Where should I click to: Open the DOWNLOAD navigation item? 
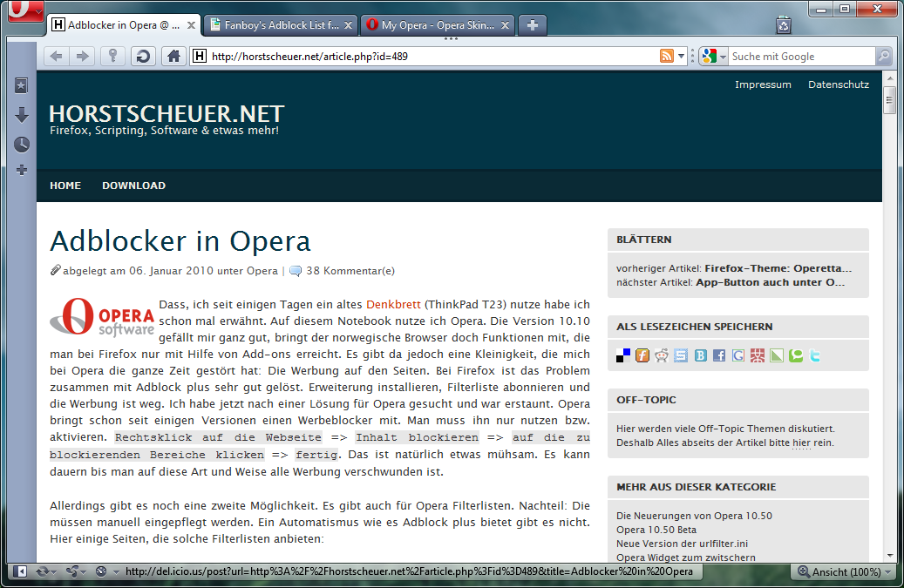133,186
